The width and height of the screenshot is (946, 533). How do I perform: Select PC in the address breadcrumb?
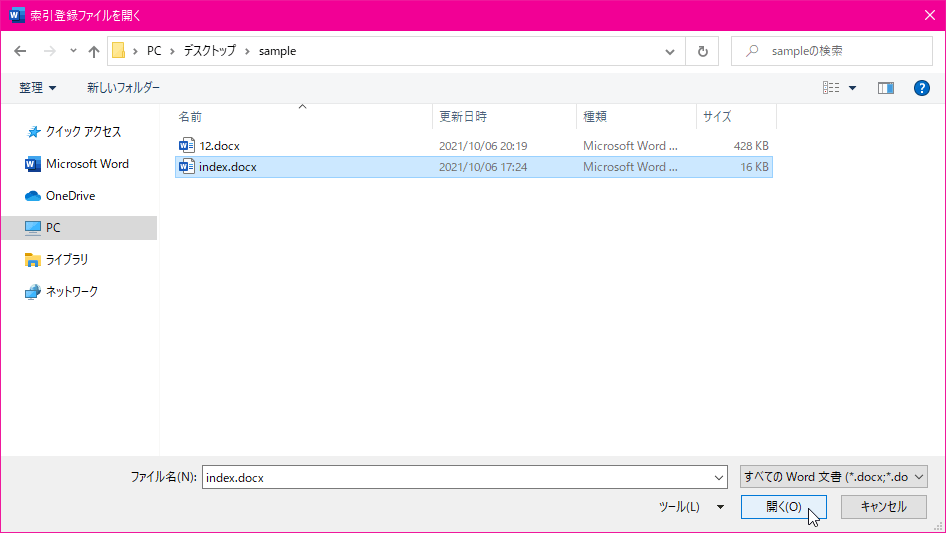point(154,51)
